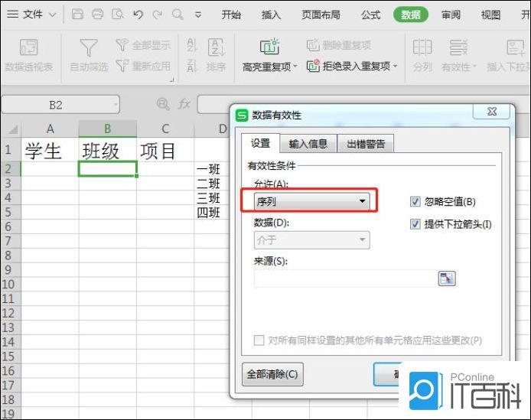Toggle apply changes to all cells checkbox
The image size is (531, 420).
[x=259, y=340]
